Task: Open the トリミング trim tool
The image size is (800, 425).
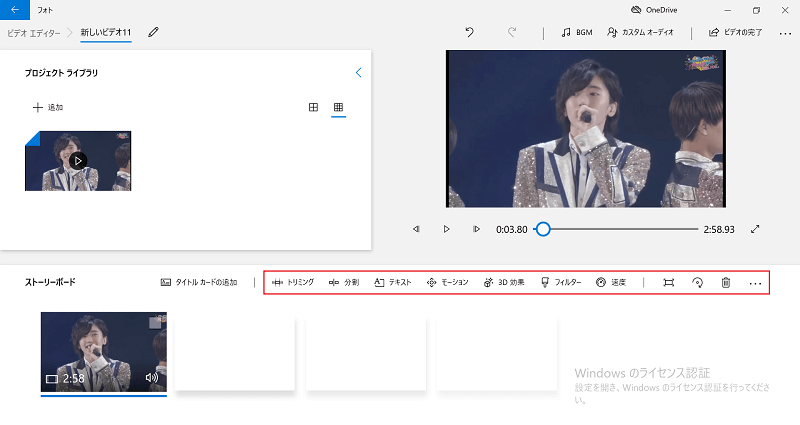Action: (x=293, y=282)
